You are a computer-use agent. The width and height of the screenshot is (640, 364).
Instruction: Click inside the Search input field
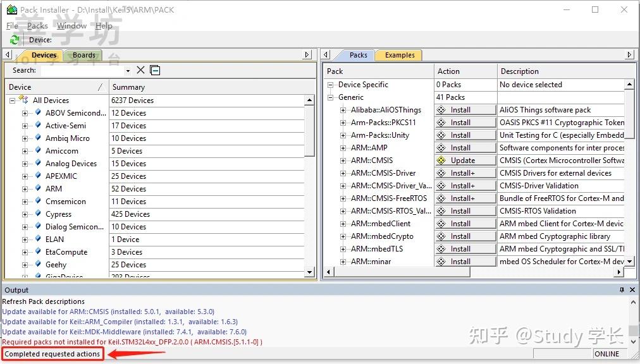pos(82,70)
